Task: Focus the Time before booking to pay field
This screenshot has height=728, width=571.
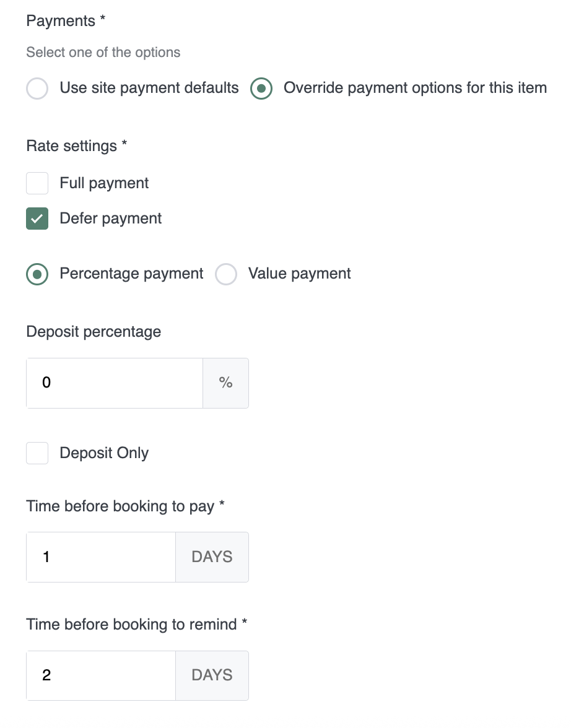Action: point(101,557)
